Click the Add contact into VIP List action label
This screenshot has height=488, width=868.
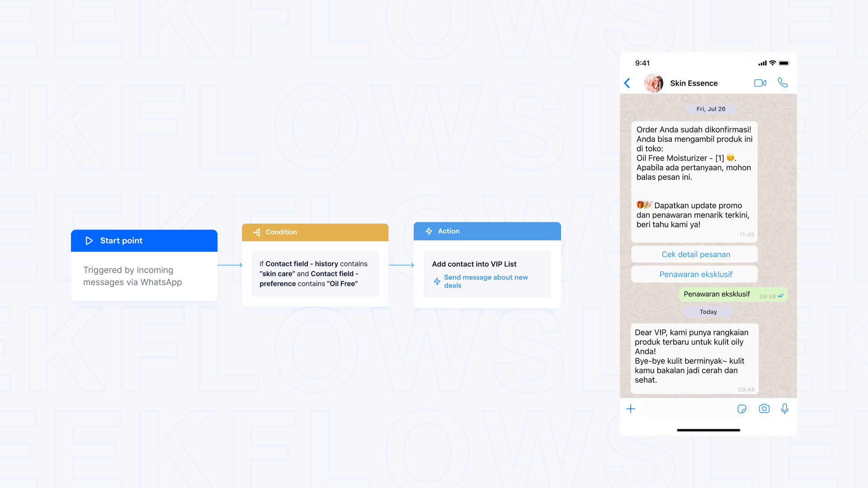475,263
